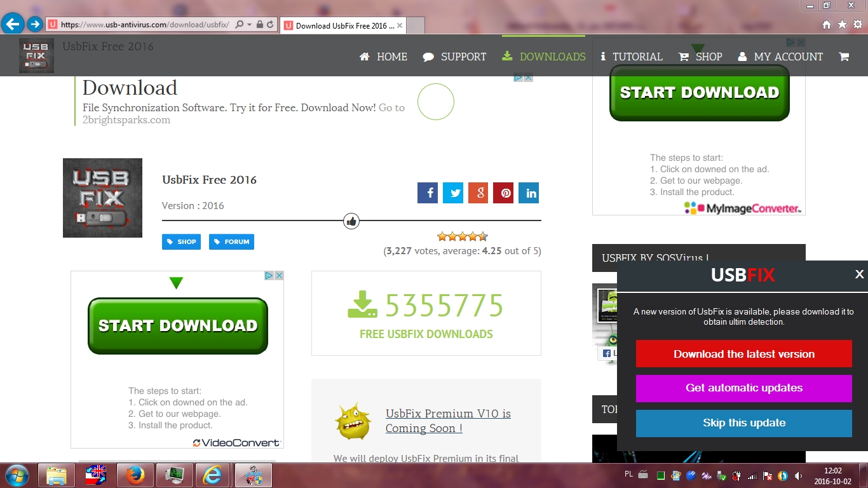Open MY ACCOUNT in site navigation
This screenshot has height=488, width=868.
tap(780, 57)
